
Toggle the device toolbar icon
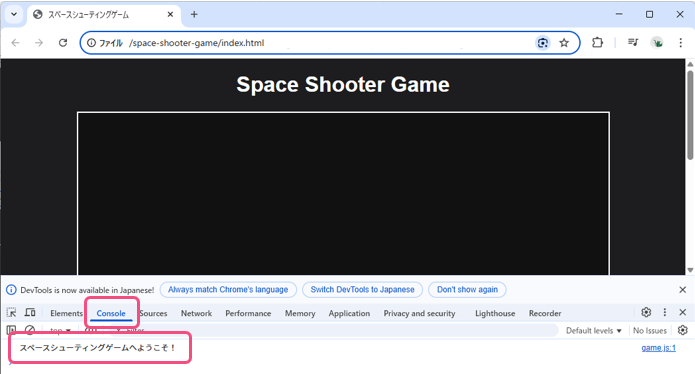tap(30, 312)
